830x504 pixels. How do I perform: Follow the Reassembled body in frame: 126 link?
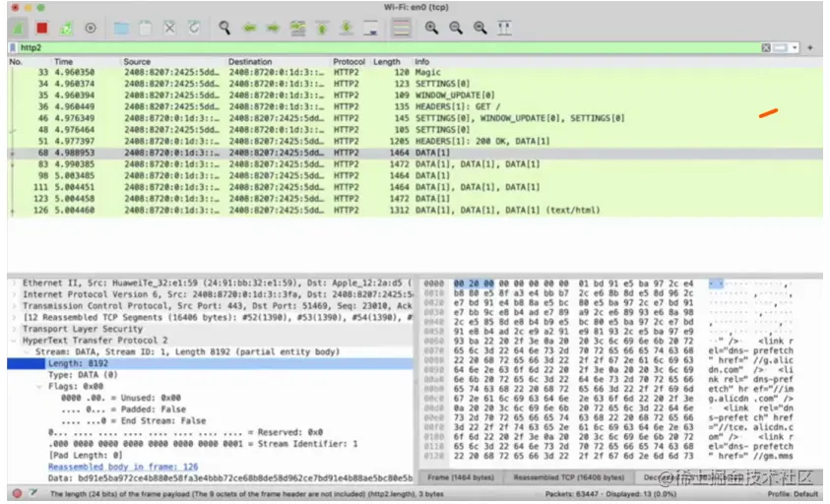[123, 467]
